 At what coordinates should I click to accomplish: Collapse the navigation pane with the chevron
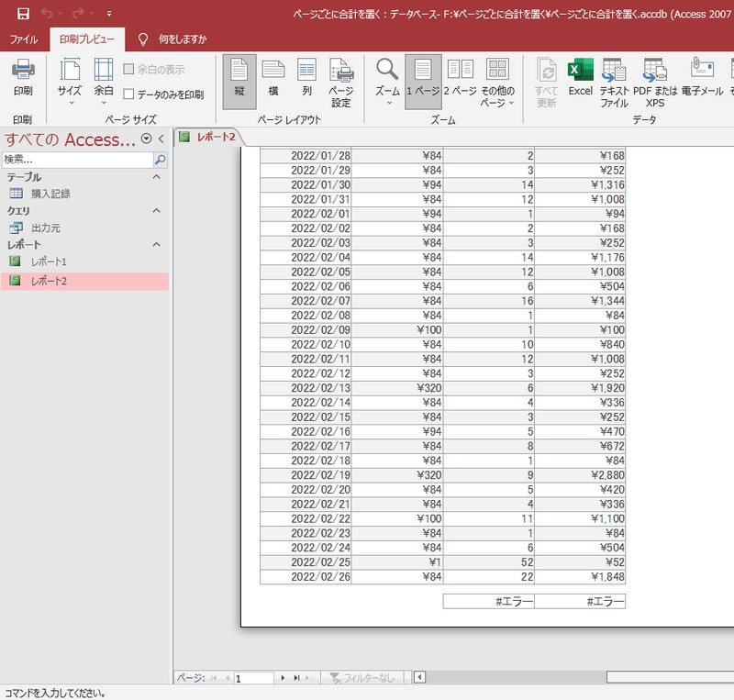point(161,139)
